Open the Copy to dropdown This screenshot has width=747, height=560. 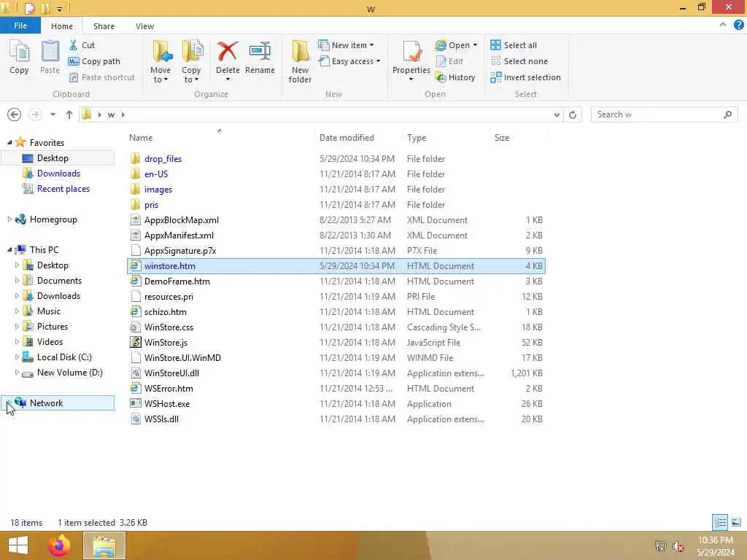click(191, 75)
